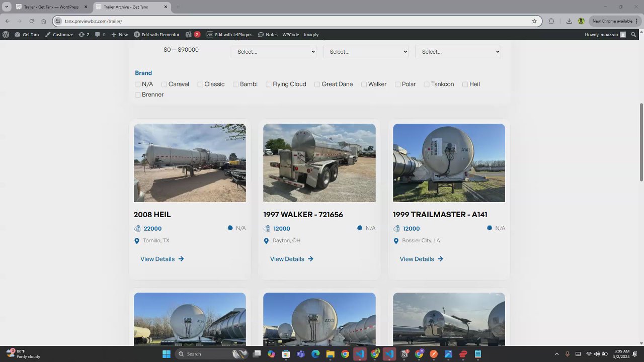
Task: Click New in the WordPress admin bar
Action: click(120, 35)
